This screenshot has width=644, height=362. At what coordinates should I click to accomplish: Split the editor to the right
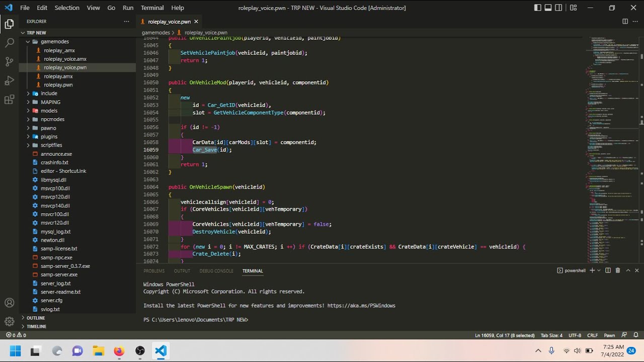point(625,22)
